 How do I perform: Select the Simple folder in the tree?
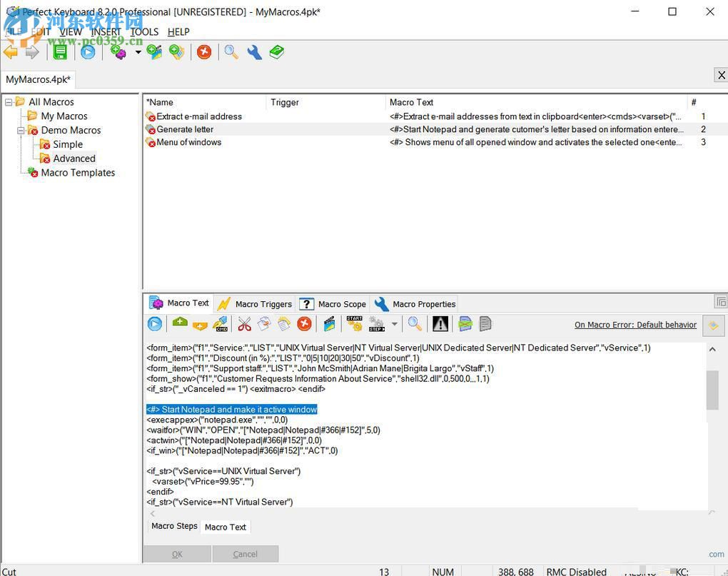[68, 144]
